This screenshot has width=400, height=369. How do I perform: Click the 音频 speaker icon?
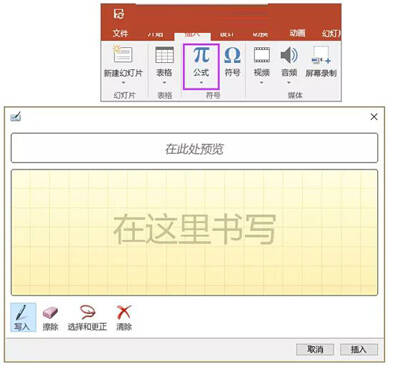(289, 55)
